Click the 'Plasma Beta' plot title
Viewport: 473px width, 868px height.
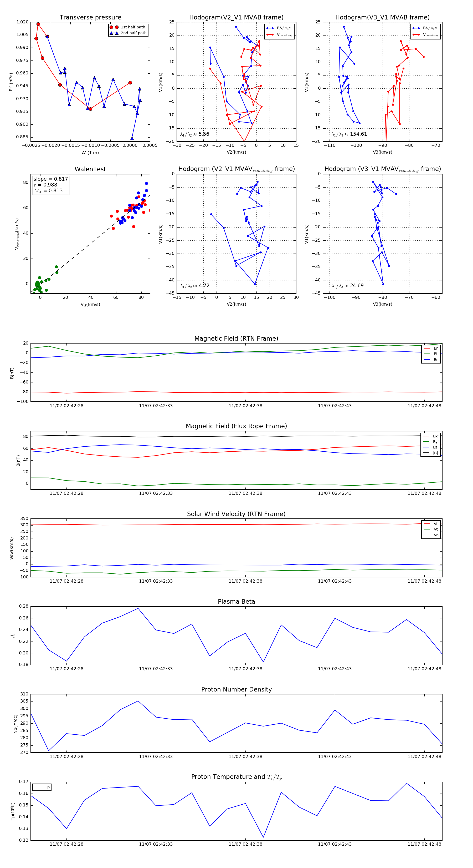click(236, 602)
